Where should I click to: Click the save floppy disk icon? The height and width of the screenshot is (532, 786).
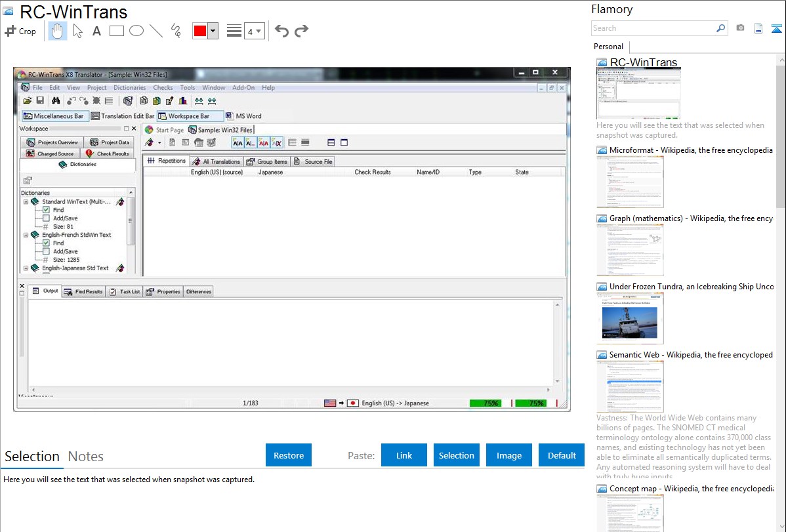[x=40, y=101]
